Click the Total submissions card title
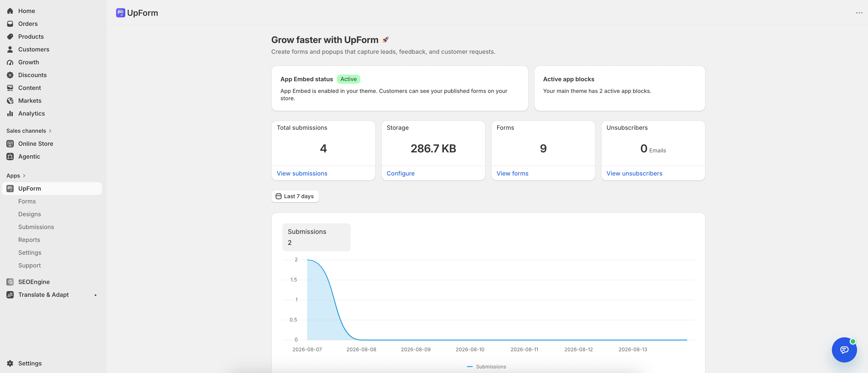 [302, 128]
